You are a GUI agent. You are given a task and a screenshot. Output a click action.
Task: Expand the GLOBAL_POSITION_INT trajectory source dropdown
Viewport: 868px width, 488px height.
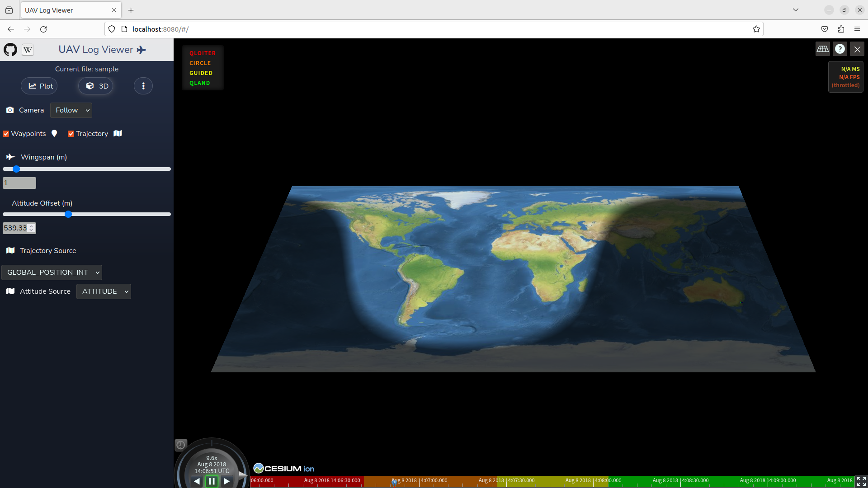(x=52, y=272)
